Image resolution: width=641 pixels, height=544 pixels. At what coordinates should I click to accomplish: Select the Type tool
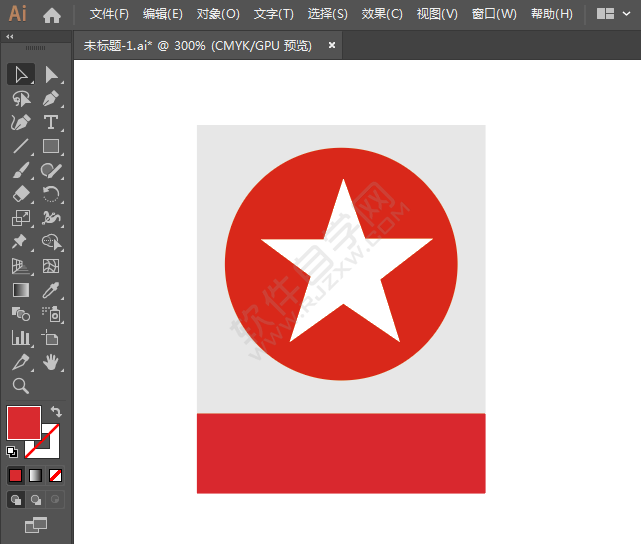pyautogui.click(x=51, y=122)
